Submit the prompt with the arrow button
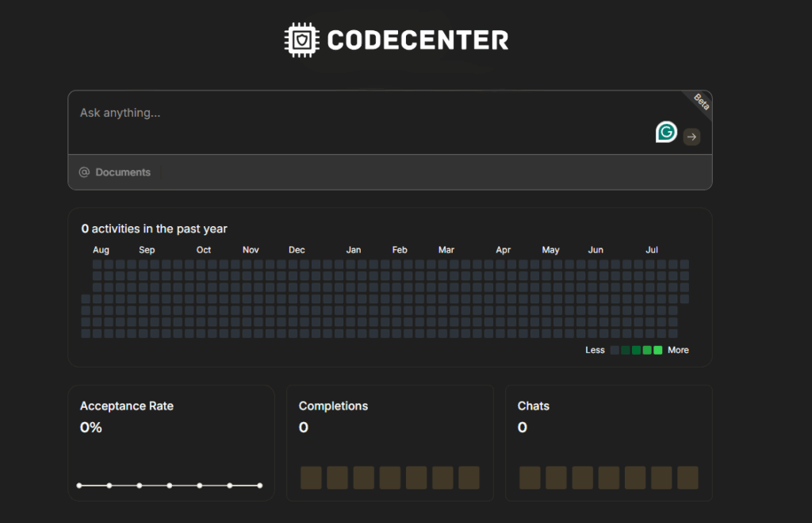Image resolution: width=812 pixels, height=523 pixels. (x=691, y=137)
